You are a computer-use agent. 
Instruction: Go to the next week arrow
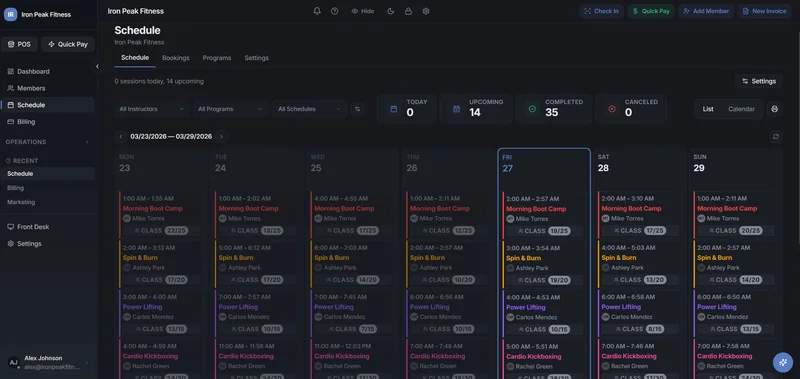[221, 137]
